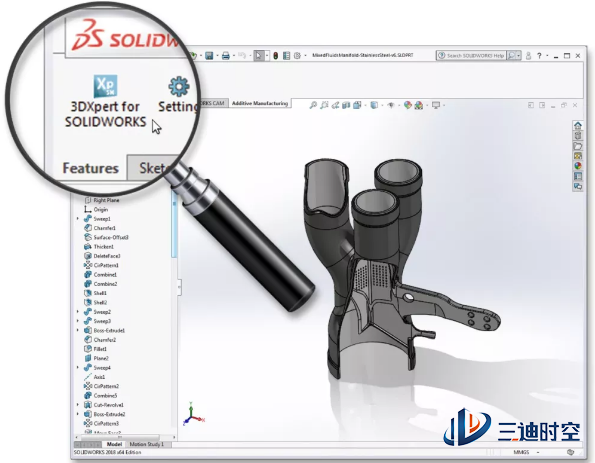Select Axis1 in feature tree
The height and width of the screenshot is (463, 595).
[94, 377]
